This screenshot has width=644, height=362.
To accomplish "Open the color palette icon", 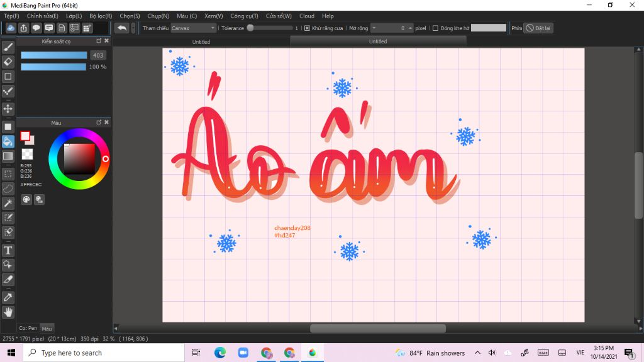I will (26, 199).
